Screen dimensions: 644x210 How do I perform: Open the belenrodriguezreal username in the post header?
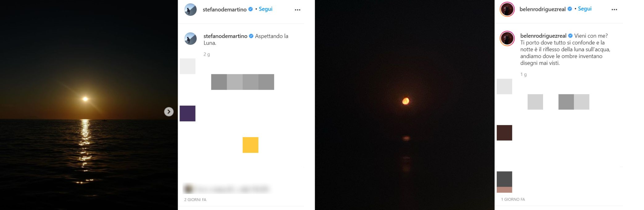(x=543, y=9)
